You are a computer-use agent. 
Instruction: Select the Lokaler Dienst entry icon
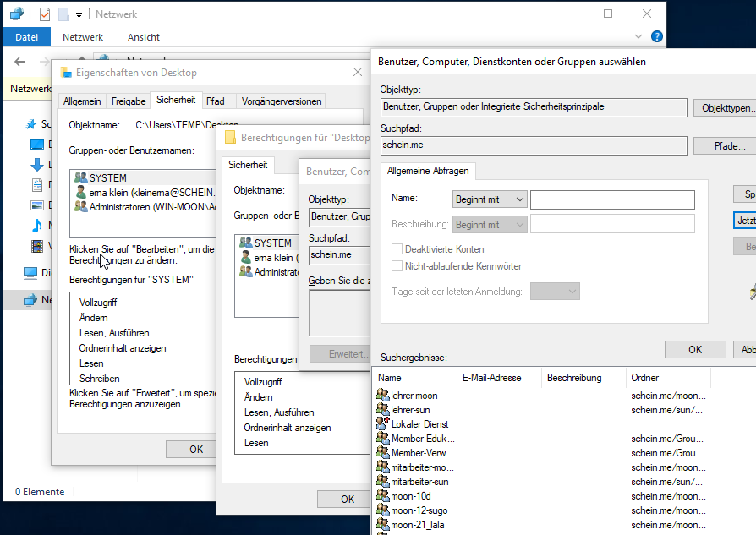click(x=382, y=424)
